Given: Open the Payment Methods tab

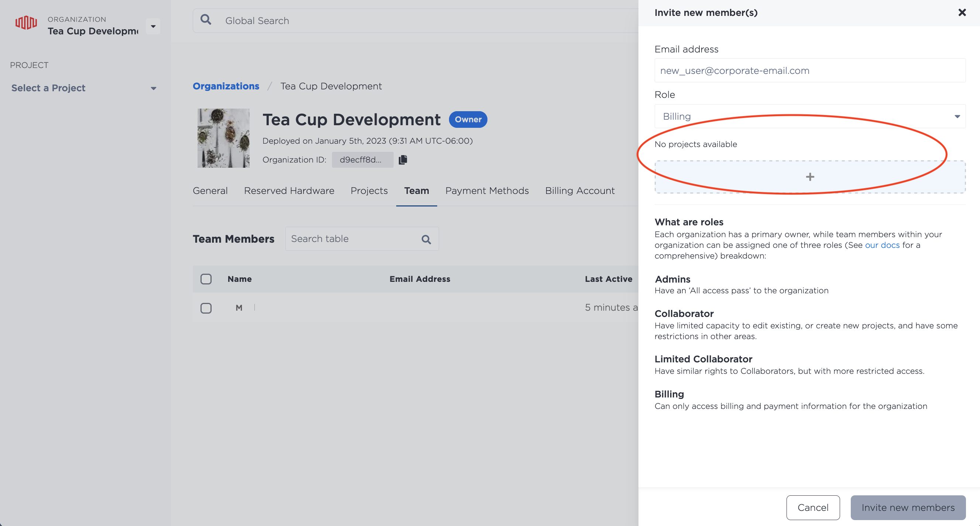Looking at the screenshot, I should [487, 191].
